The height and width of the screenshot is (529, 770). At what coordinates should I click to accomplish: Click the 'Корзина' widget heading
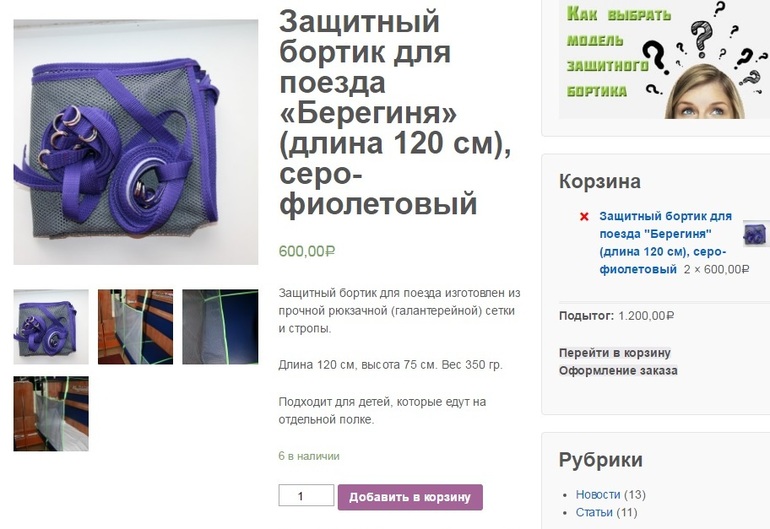click(600, 181)
